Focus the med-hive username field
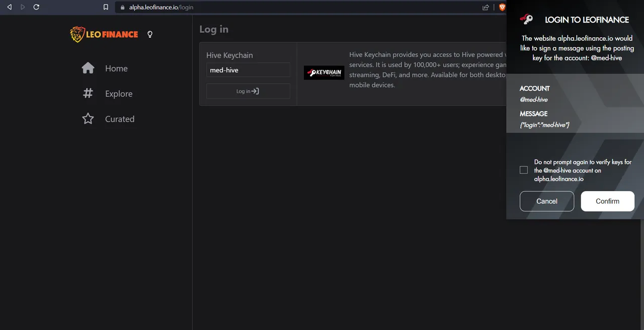The width and height of the screenshot is (644, 330). pos(248,70)
